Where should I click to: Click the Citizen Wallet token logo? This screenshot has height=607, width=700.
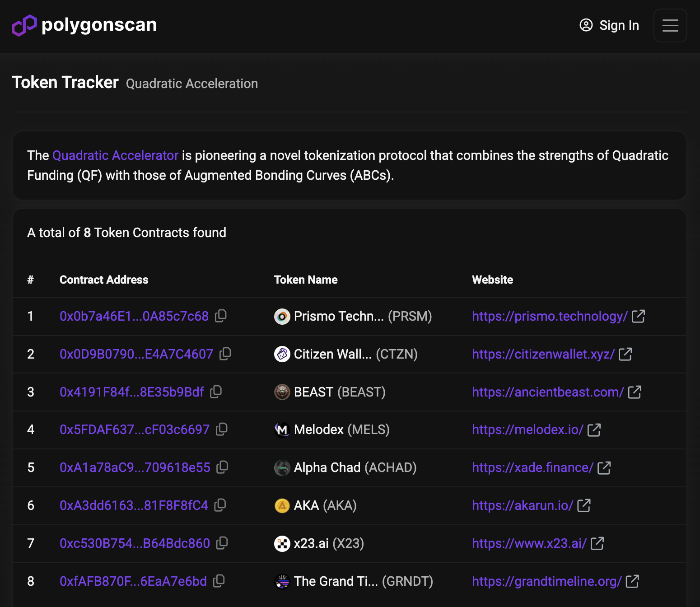282,354
